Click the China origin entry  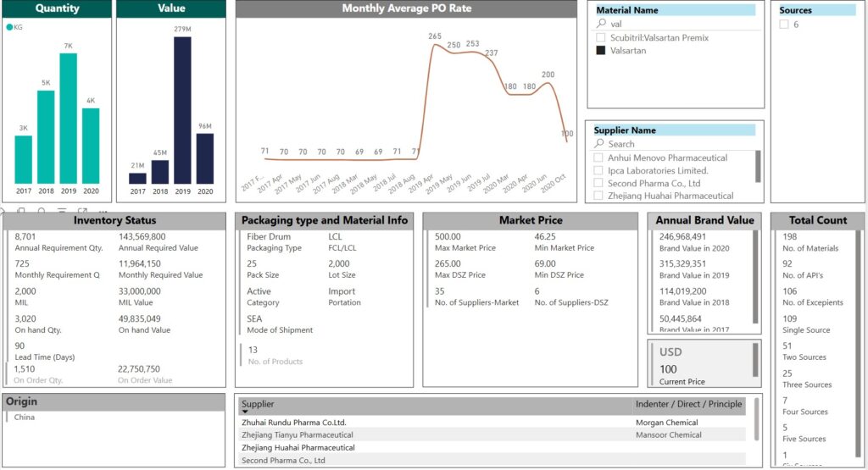(x=25, y=417)
